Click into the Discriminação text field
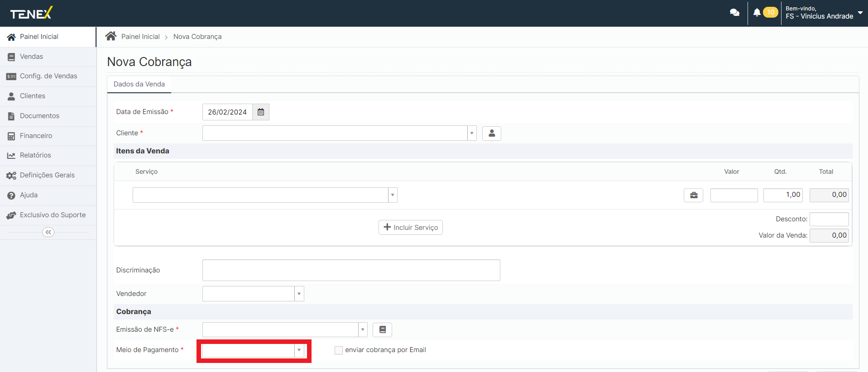868x372 pixels. click(x=351, y=270)
